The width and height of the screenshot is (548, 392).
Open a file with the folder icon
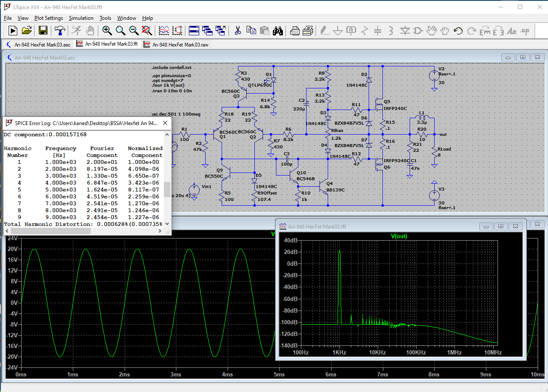click(x=27, y=31)
